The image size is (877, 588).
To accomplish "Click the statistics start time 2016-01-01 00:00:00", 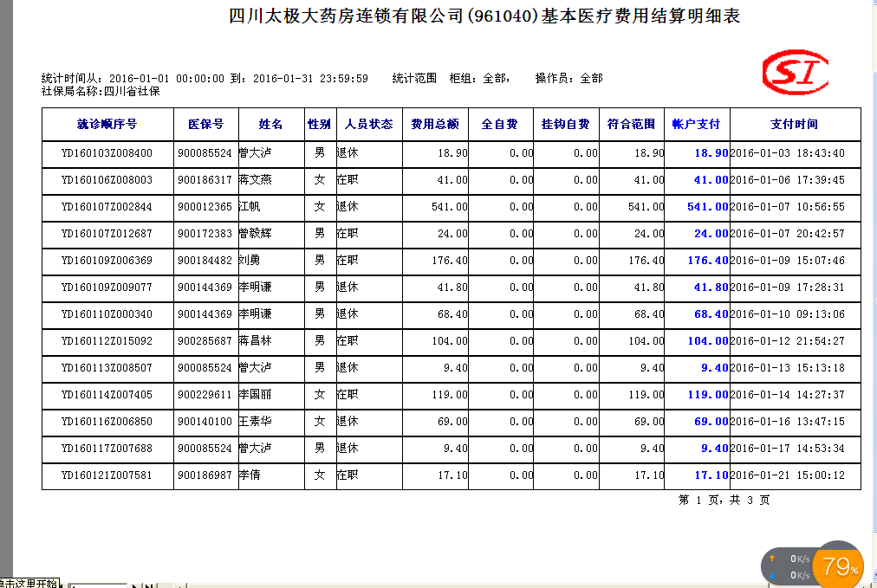I will click(166, 78).
